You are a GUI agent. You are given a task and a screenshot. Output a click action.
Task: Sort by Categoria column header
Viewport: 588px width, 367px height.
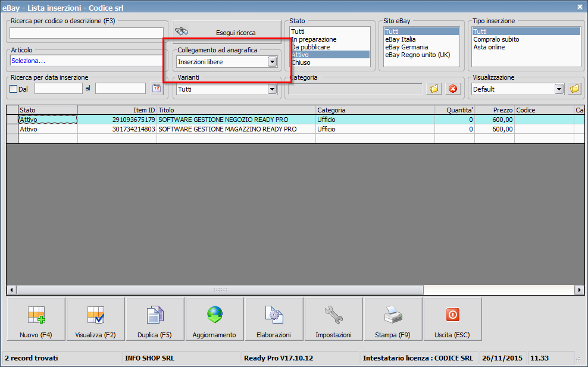[376, 110]
